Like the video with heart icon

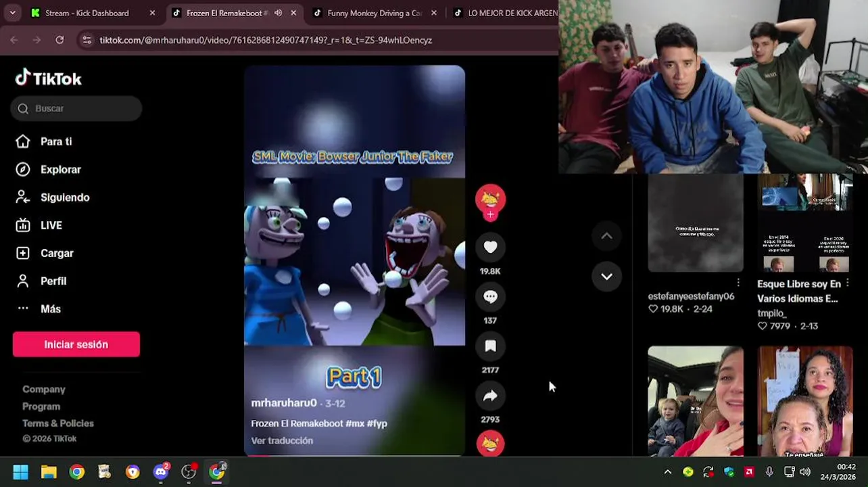[490, 248]
